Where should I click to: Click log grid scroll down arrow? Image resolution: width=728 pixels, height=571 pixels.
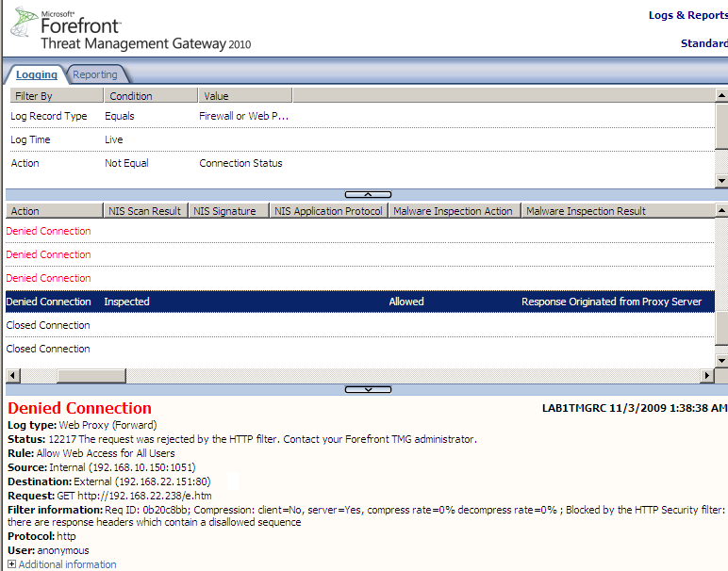pos(721,360)
